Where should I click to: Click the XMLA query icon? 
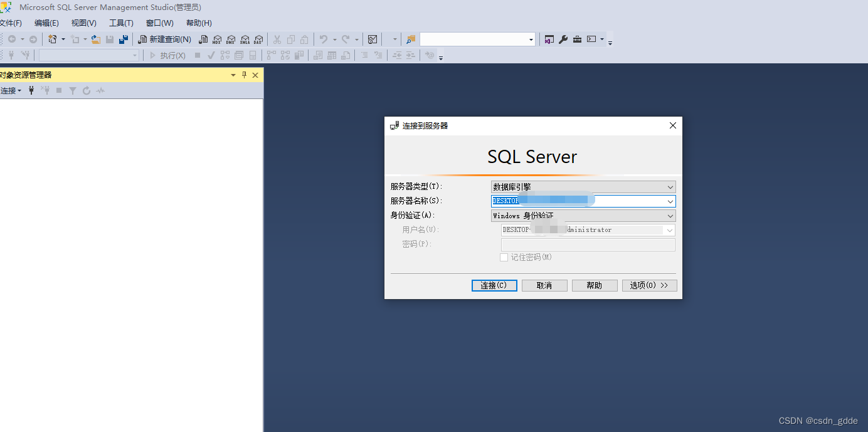245,39
